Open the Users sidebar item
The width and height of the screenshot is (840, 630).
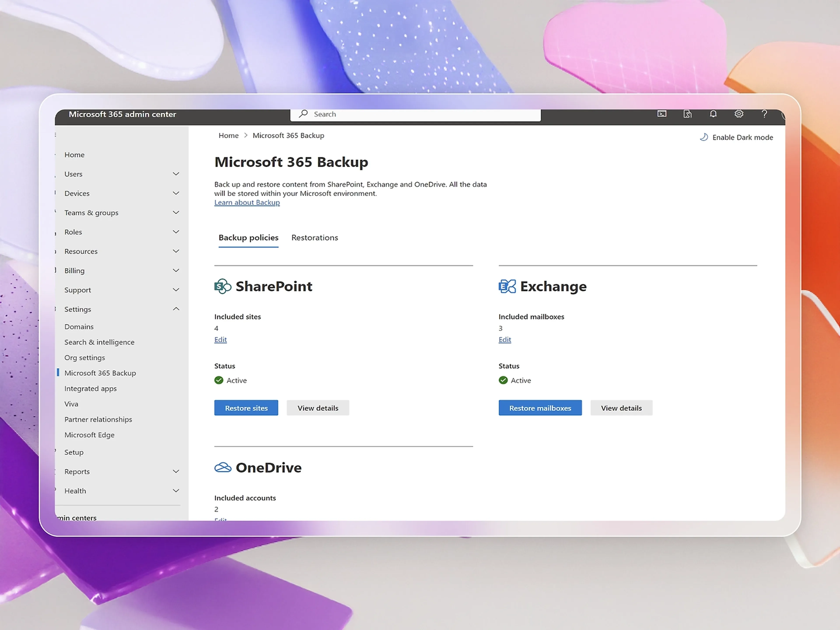73,174
